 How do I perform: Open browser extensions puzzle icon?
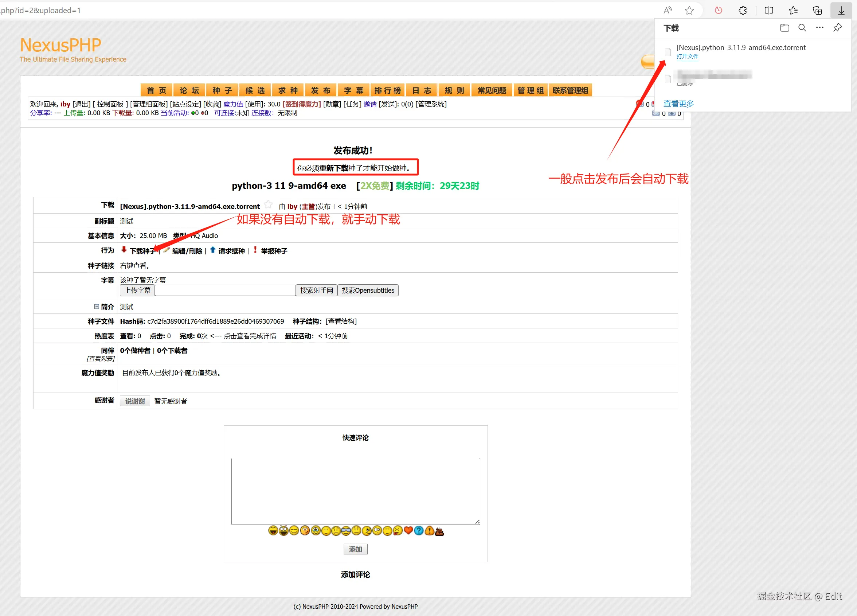point(743,11)
